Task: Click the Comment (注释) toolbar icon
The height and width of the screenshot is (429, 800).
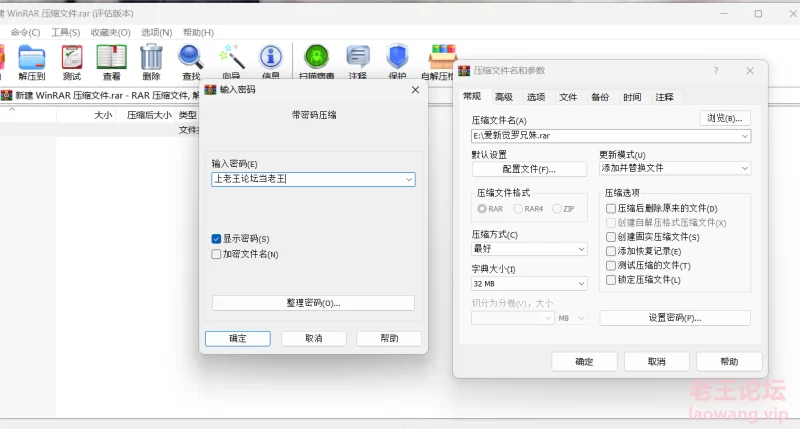Action: (x=358, y=60)
